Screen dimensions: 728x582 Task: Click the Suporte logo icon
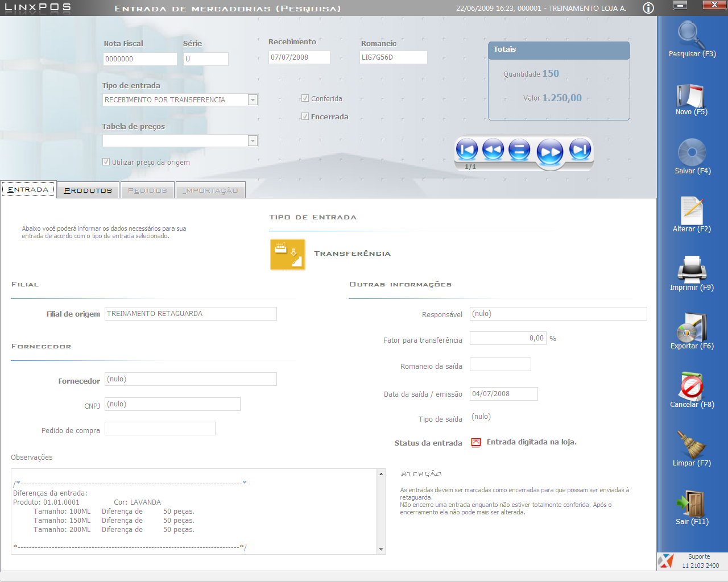coord(665,561)
